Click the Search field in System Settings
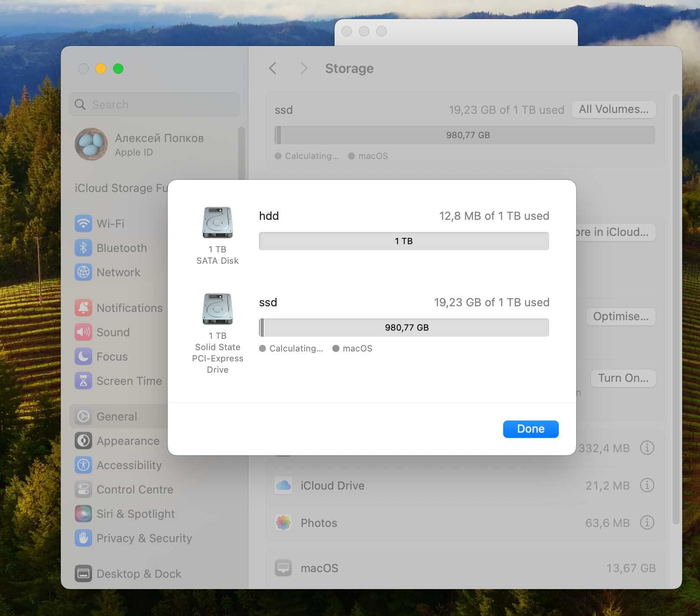The image size is (700, 616). click(154, 105)
